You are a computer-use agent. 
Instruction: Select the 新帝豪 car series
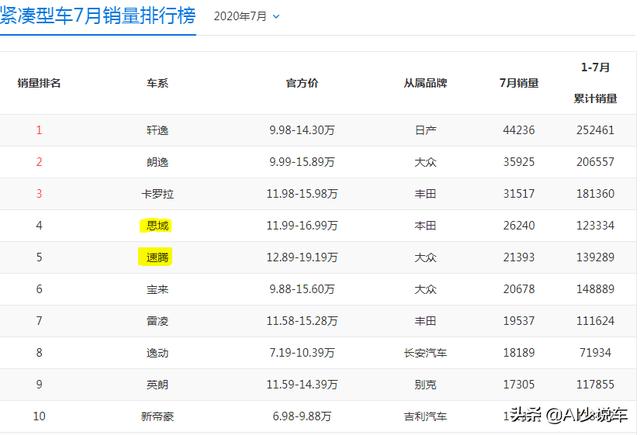coord(158,417)
